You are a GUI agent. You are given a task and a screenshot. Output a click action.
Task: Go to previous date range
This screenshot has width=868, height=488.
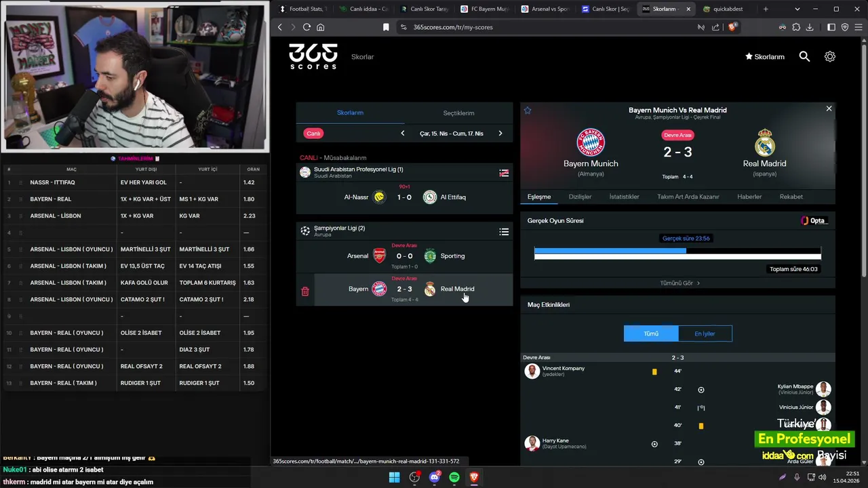[x=403, y=134]
